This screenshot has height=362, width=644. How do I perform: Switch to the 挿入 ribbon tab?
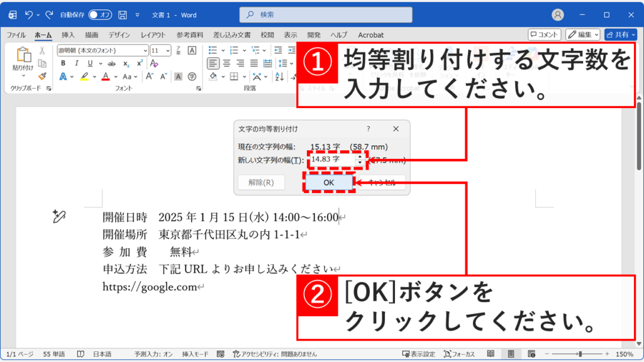pos(69,35)
